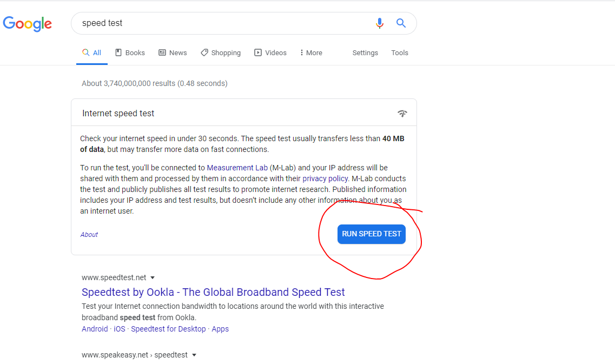Open the Android sitelink
The image size is (615, 364).
(x=95, y=329)
